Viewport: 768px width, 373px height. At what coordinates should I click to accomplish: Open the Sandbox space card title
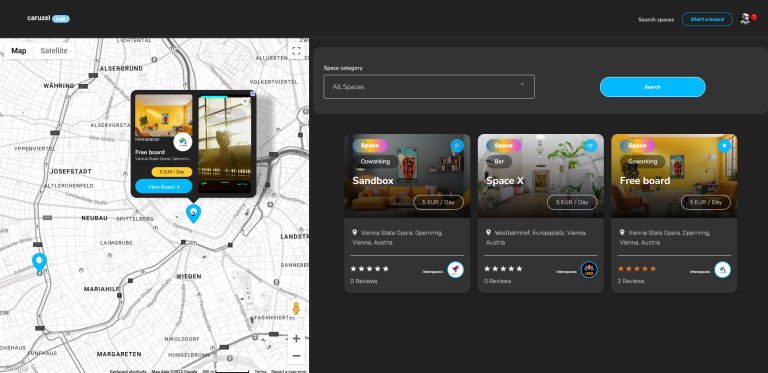(373, 181)
